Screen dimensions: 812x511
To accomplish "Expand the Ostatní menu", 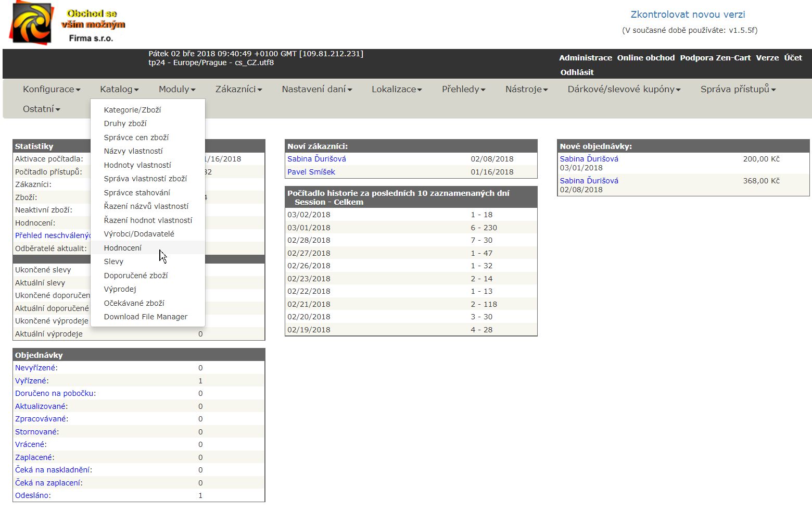I will click(41, 109).
